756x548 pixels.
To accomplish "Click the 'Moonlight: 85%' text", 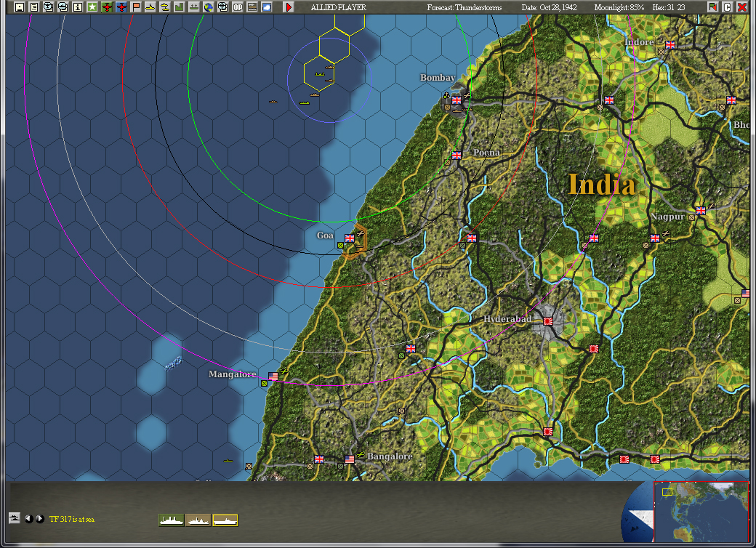I will point(619,7).
